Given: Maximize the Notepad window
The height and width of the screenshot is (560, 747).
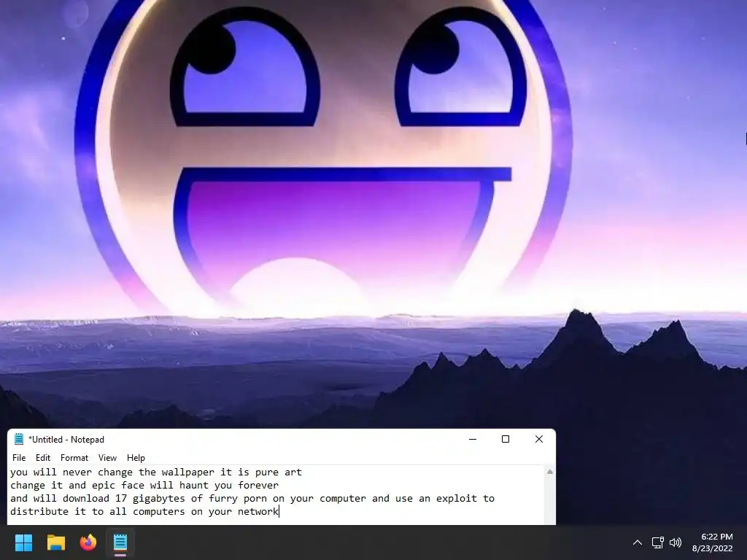Looking at the screenshot, I should coord(506,439).
